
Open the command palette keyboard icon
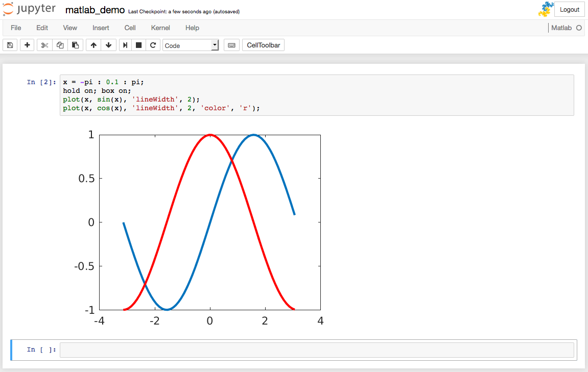[x=231, y=45]
